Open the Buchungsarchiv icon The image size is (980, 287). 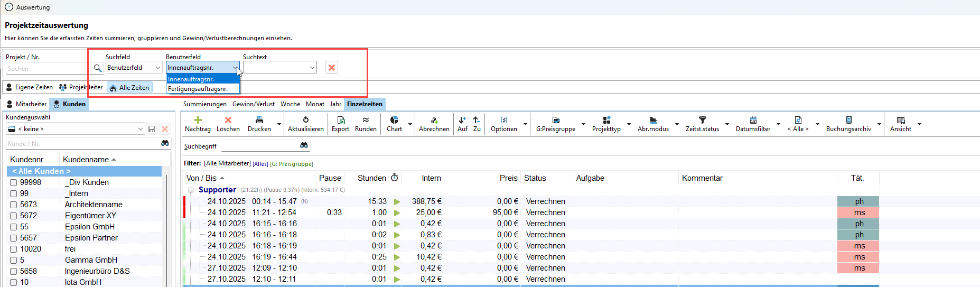tap(848, 121)
